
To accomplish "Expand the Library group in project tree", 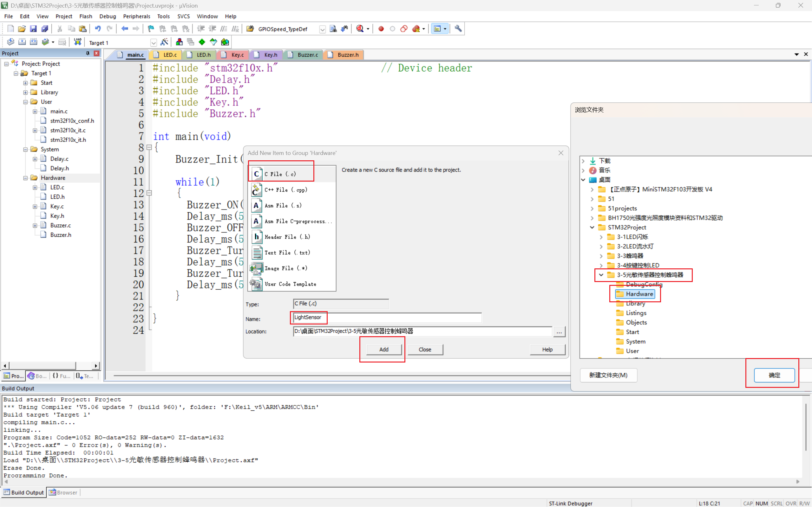I will (25, 92).
